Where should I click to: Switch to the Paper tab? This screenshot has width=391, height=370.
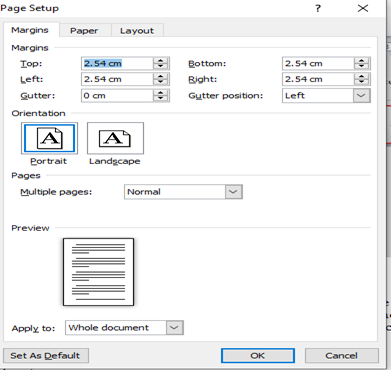(x=84, y=31)
